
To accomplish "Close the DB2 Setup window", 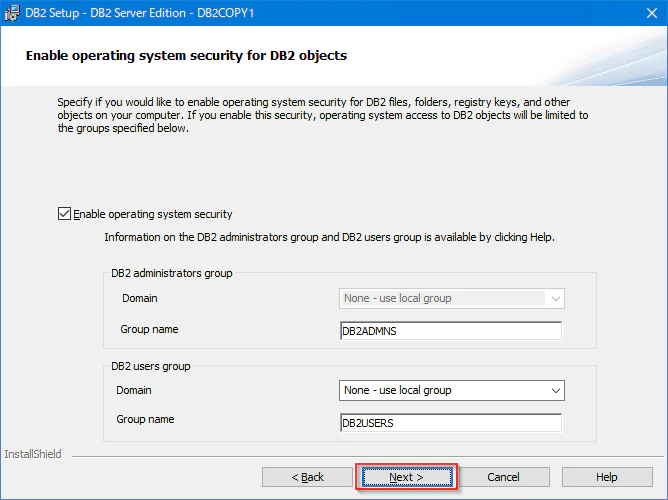I will point(651,13).
